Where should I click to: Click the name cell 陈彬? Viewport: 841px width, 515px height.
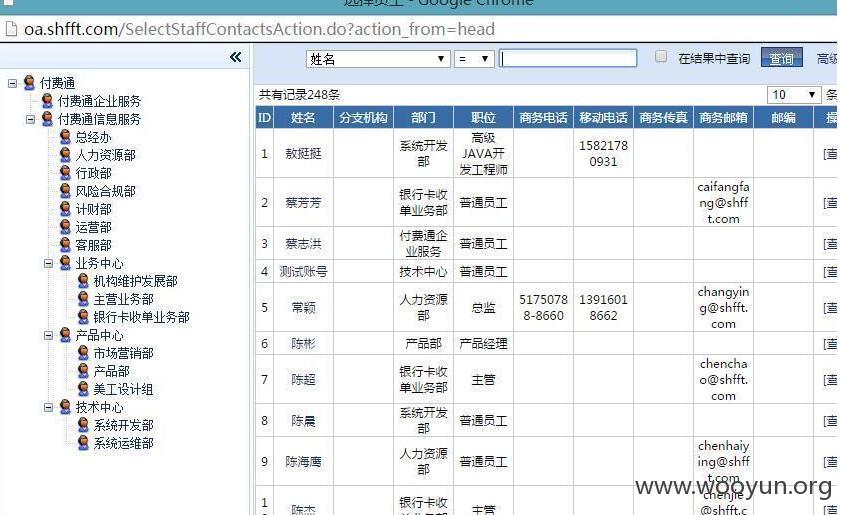point(303,343)
